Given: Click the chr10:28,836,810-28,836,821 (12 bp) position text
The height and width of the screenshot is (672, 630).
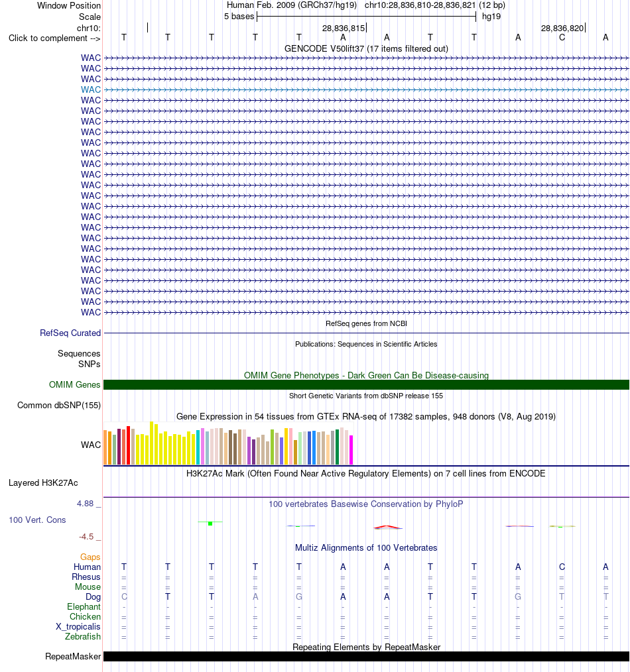Looking at the screenshot, I should pyautogui.click(x=435, y=5).
